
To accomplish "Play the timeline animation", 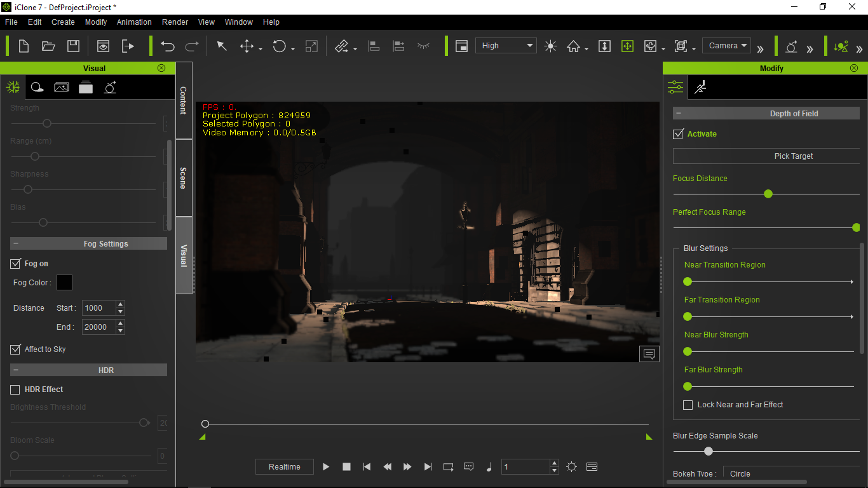I will pos(326,467).
